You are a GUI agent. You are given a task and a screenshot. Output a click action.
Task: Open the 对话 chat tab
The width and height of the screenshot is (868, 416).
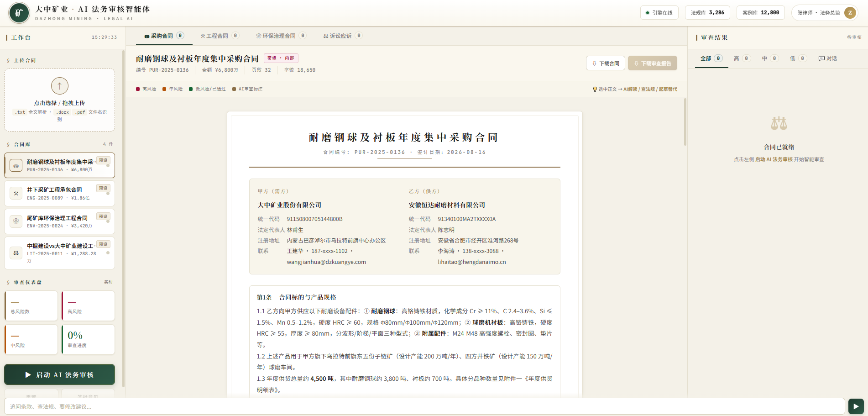point(828,58)
